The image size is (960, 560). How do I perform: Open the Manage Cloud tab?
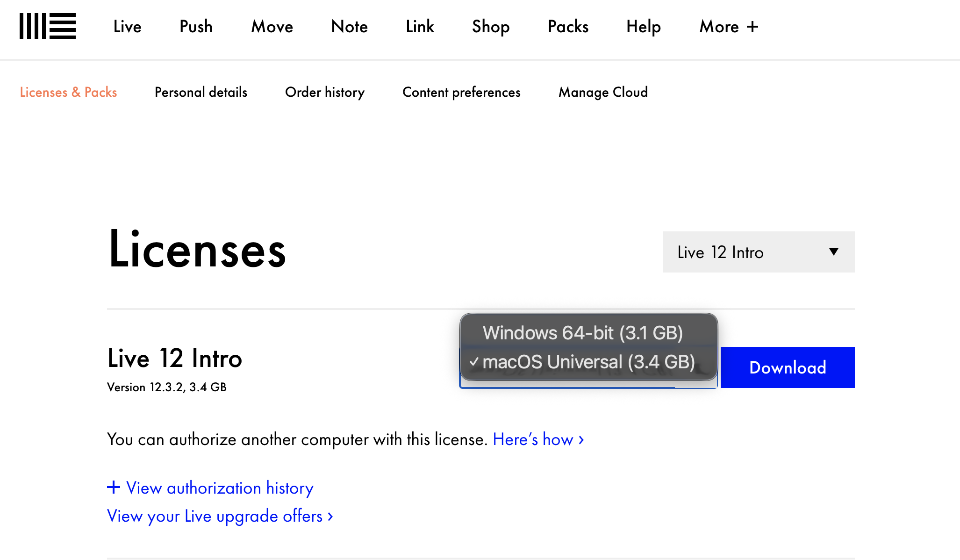point(603,92)
